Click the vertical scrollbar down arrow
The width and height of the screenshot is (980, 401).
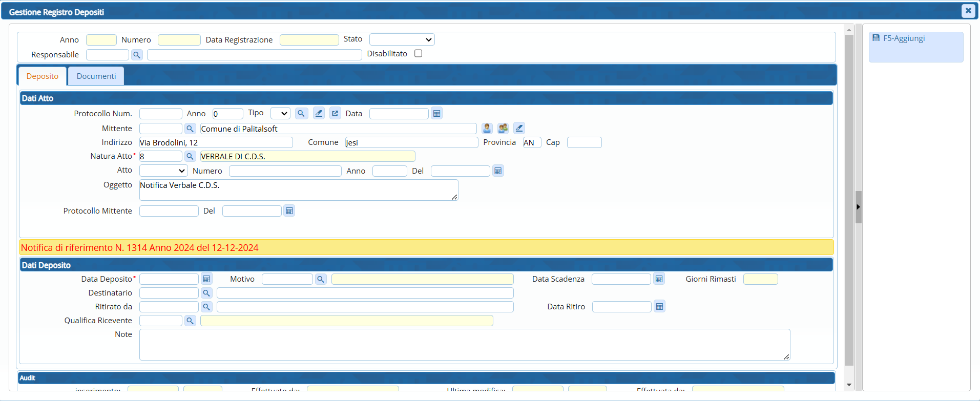pyautogui.click(x=849, y=385)
